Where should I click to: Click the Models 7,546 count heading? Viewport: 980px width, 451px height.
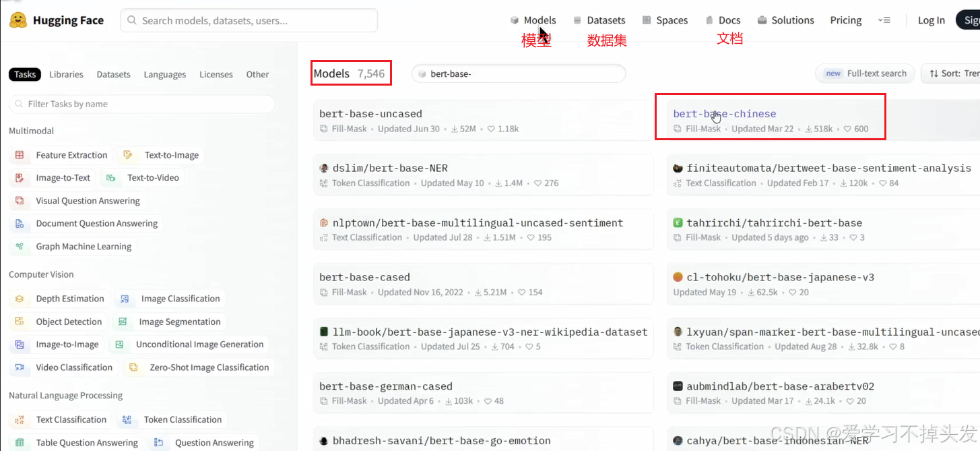[x=349, y=73]
